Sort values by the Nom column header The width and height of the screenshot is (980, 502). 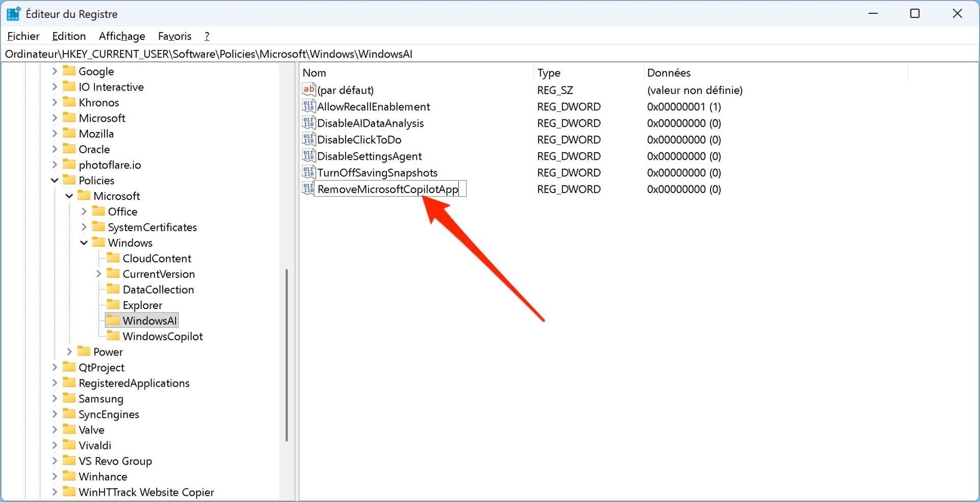(416, 73)
